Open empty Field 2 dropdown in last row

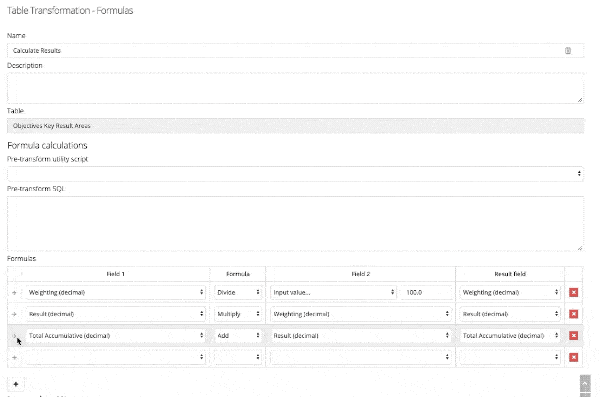pyautogui.click(x=360, y=357)
